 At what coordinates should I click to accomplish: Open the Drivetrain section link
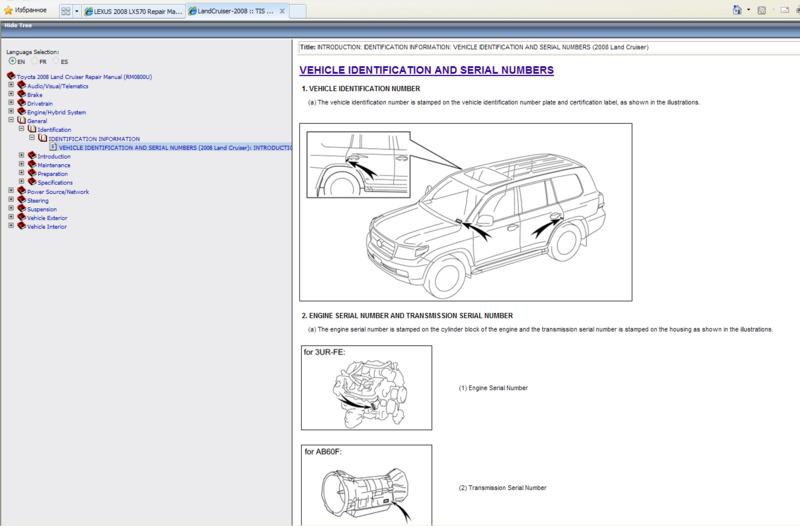[x=40, y=104]
